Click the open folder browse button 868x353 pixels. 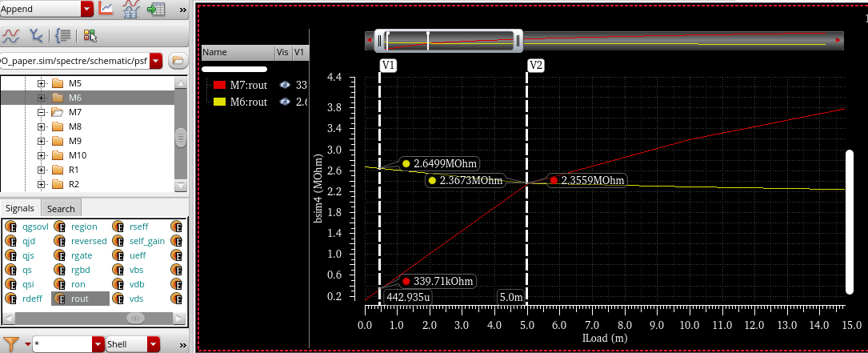point(177,61)
